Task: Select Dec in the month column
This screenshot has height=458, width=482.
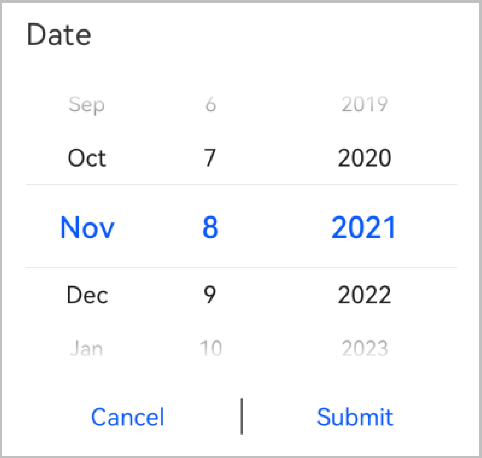Action: 87,295
